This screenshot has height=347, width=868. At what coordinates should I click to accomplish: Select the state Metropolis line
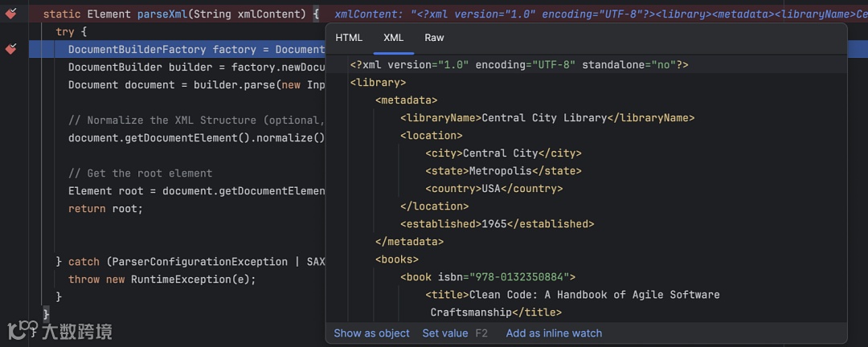(504, 171)
